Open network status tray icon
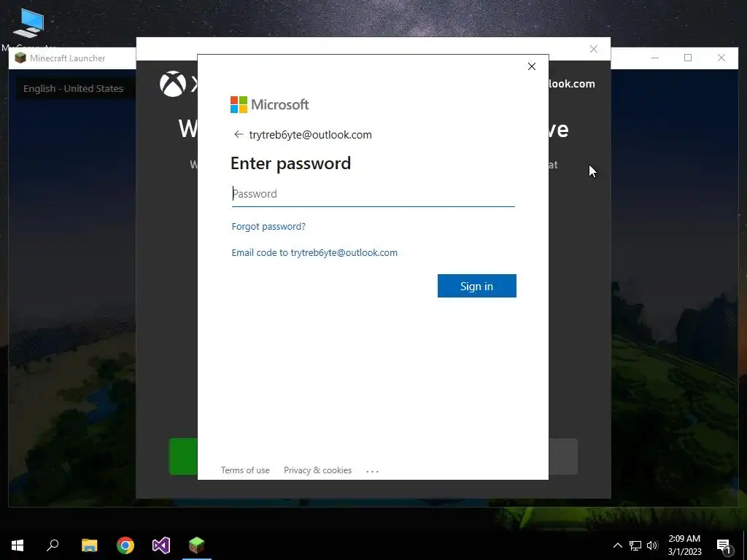This screenshot has height=560, width=747. (x=635, y=545)
